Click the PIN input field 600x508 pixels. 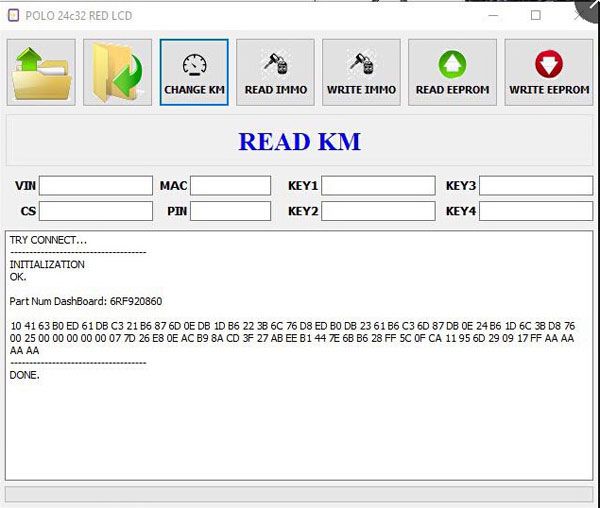pyautogui.click(x=230, y=211)
